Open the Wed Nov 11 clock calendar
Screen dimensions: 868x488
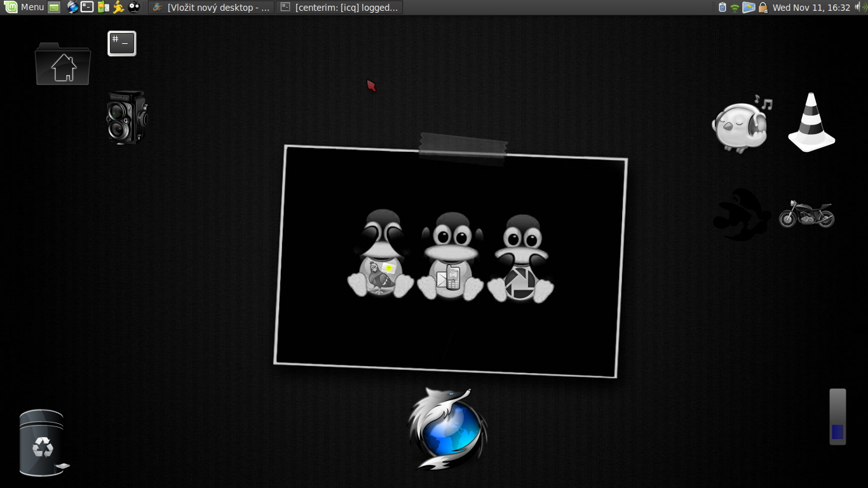[x=811, y=8]
